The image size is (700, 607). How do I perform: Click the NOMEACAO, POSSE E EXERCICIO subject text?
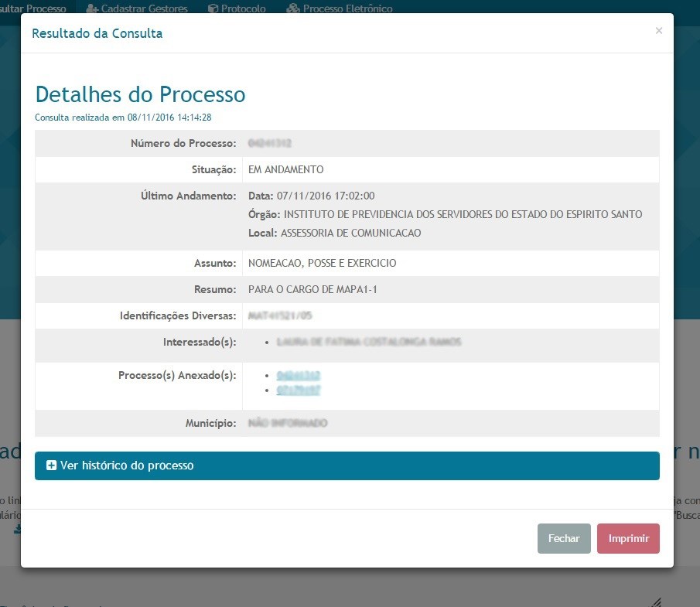[x=322, y=263]
